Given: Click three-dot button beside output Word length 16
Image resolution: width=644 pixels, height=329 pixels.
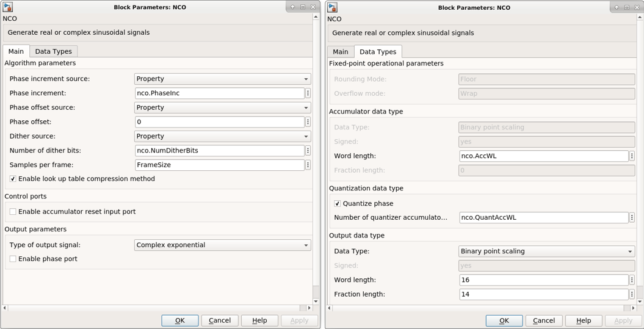Looking at the screenshot, I should tap(632, 280).
